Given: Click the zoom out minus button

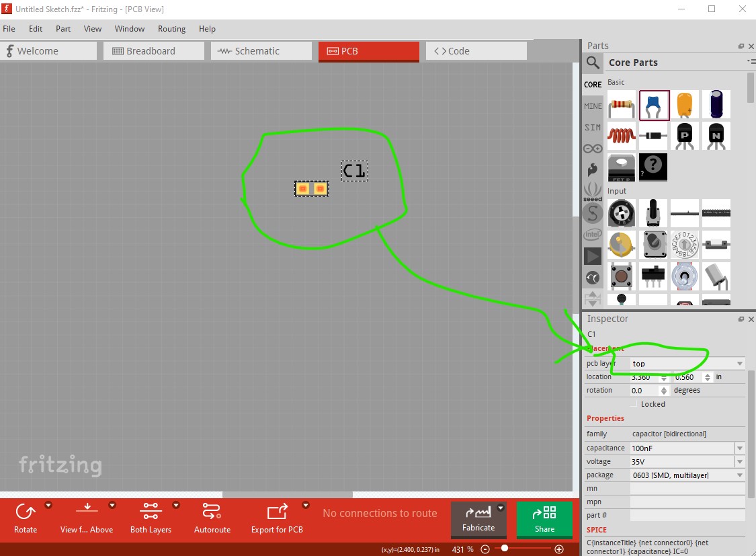Looking at the screenshot, I should point(485,549).
